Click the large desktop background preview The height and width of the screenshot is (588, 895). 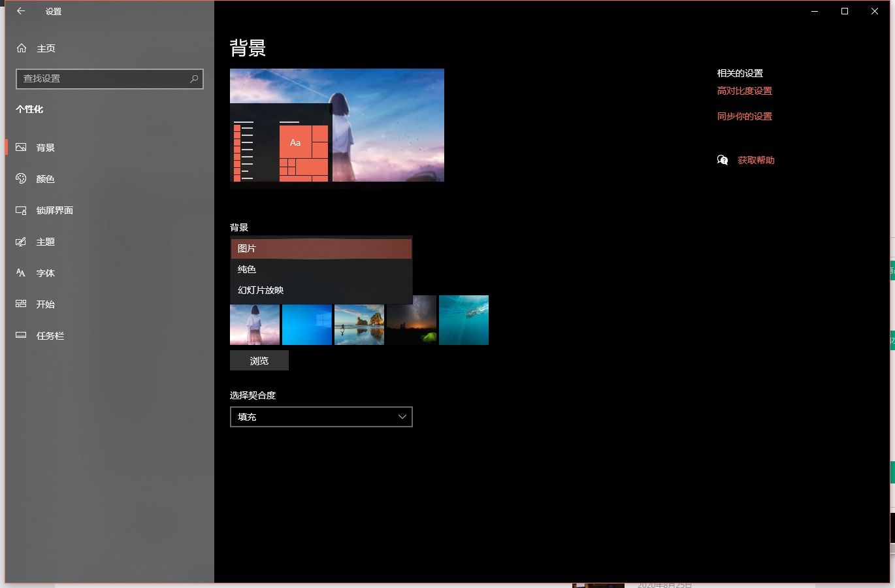tap(337, 125)
